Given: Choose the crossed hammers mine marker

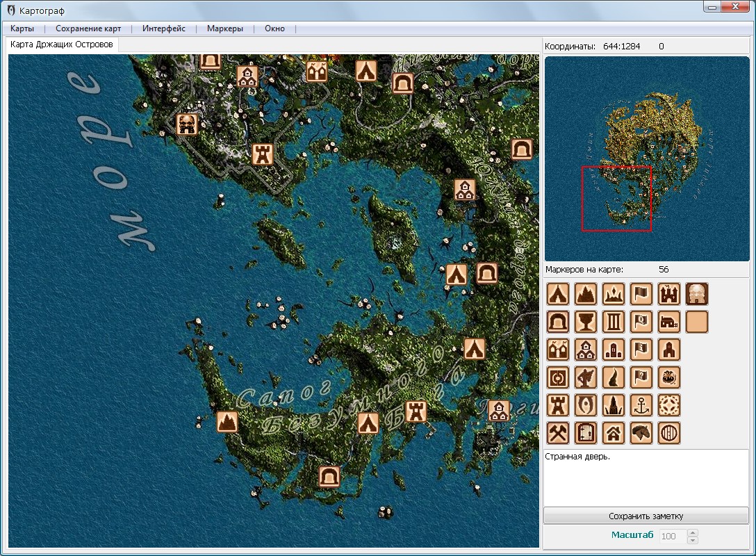Looking at the screenshot, I should (558, 433).
